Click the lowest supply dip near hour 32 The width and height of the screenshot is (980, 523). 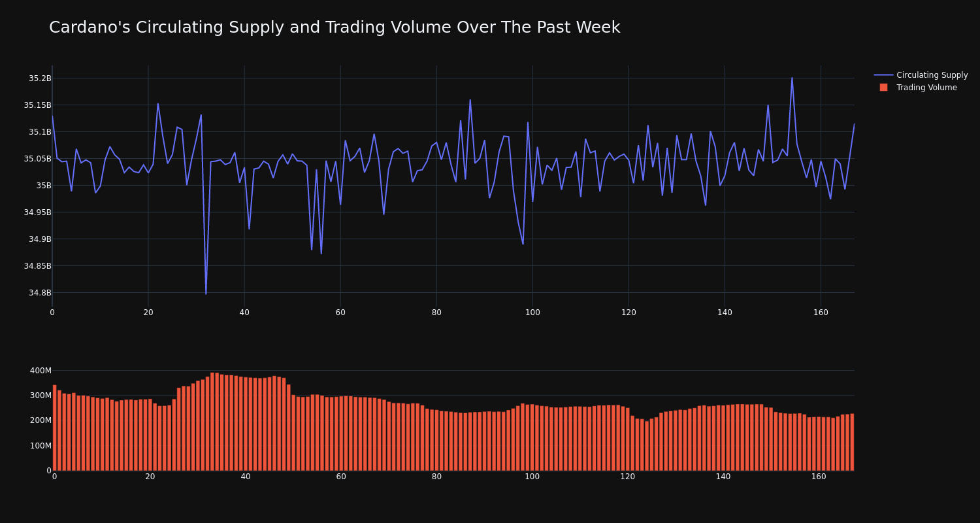coord(206,294)
